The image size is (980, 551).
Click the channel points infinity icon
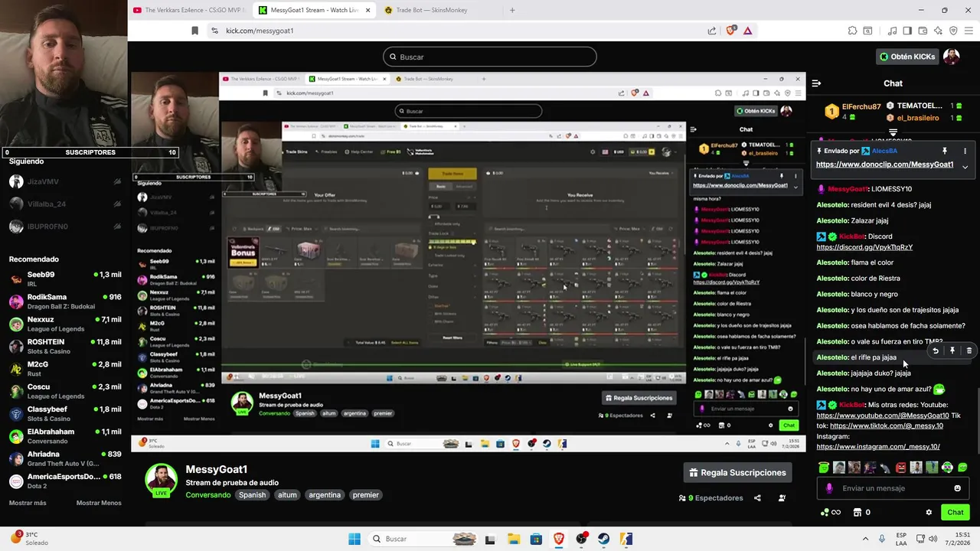tap(831, 513)
